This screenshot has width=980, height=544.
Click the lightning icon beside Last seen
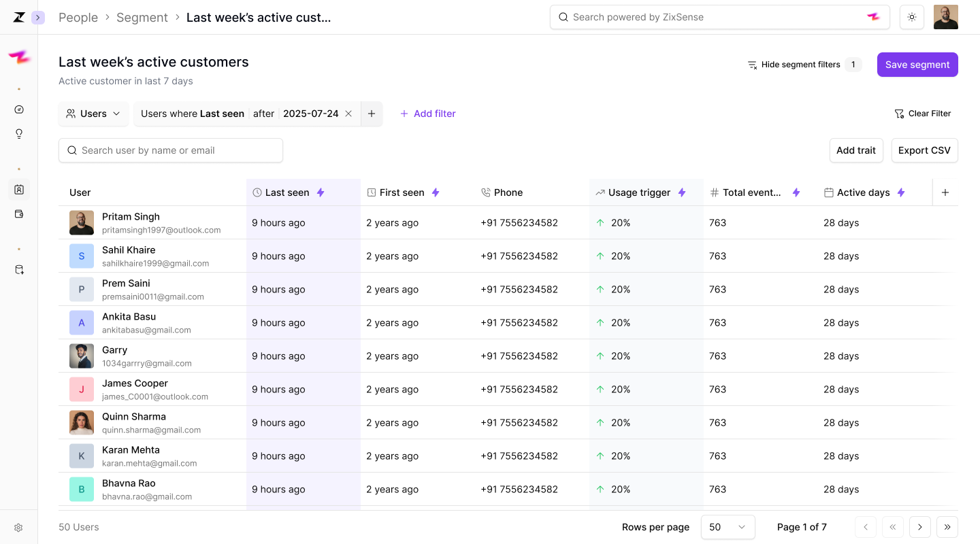tap(321, 192)
